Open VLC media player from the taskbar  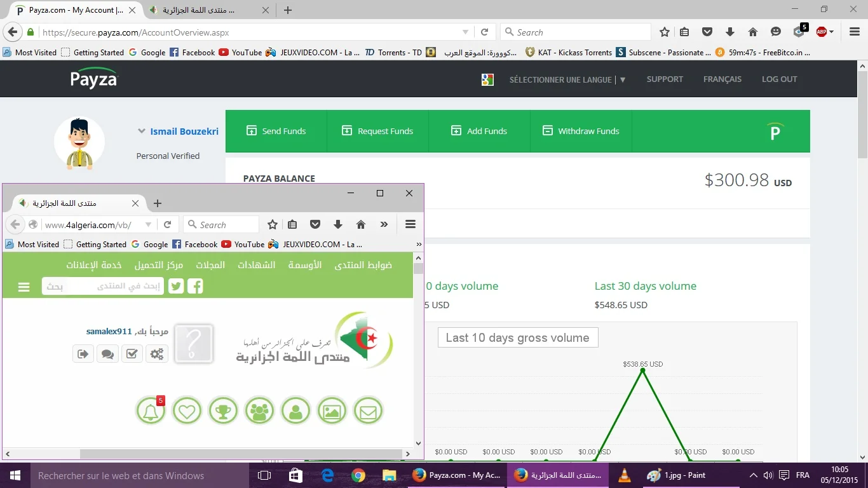tap(625, 475)
